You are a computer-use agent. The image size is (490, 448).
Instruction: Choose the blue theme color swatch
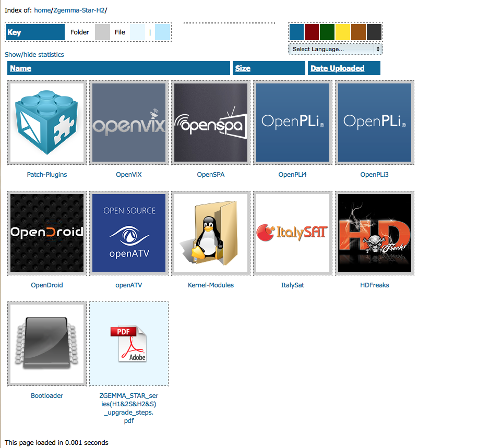click(296, 32)
